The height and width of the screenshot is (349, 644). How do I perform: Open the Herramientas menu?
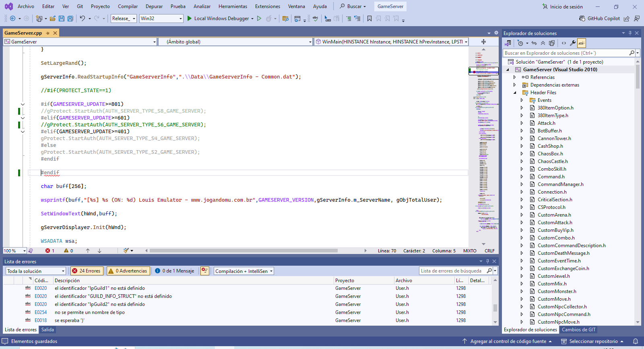tap(233, 6)
